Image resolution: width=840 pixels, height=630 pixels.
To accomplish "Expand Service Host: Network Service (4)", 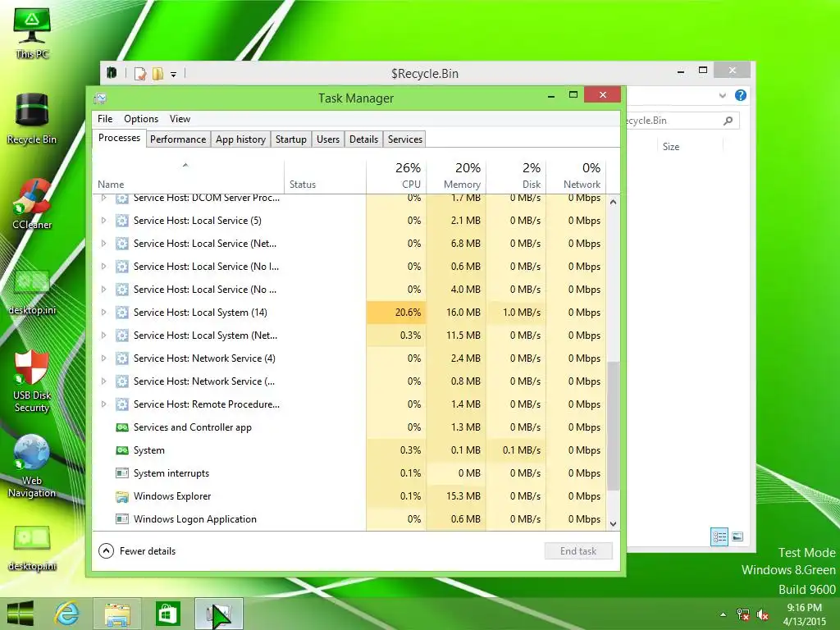I will (104, 358).
